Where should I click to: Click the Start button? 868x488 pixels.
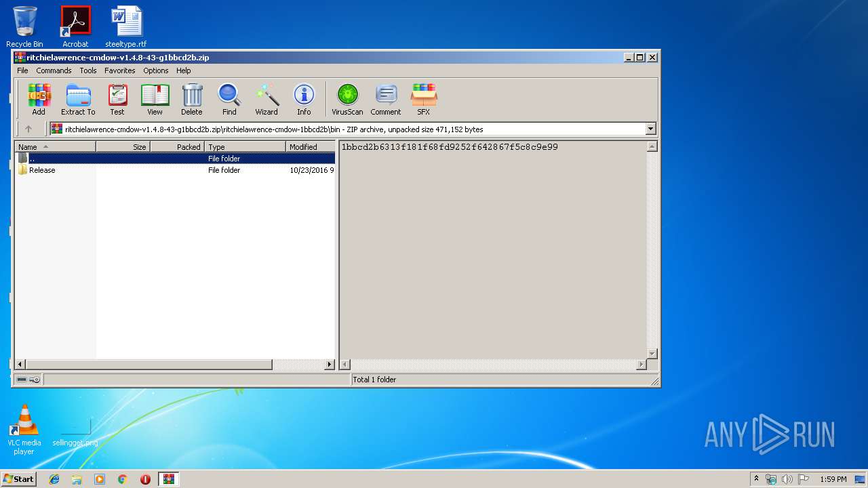pos(19,479)
